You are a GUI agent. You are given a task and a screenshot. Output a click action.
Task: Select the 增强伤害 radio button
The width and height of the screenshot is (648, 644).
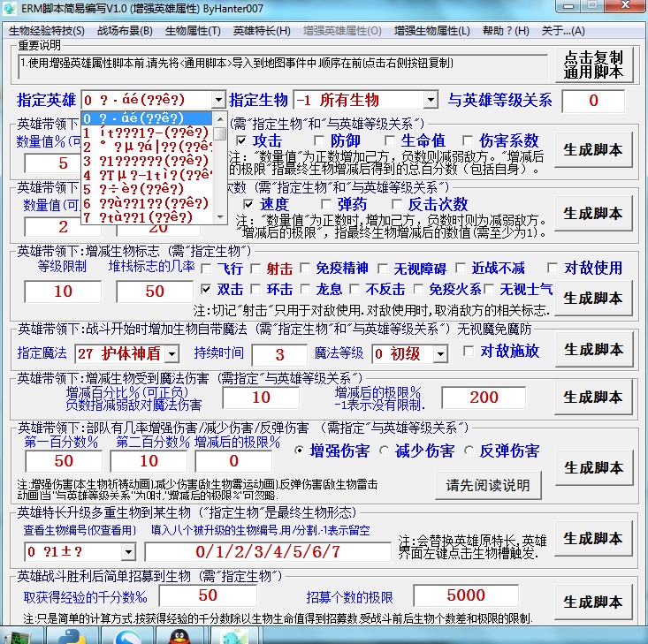(x=299, y=451)
